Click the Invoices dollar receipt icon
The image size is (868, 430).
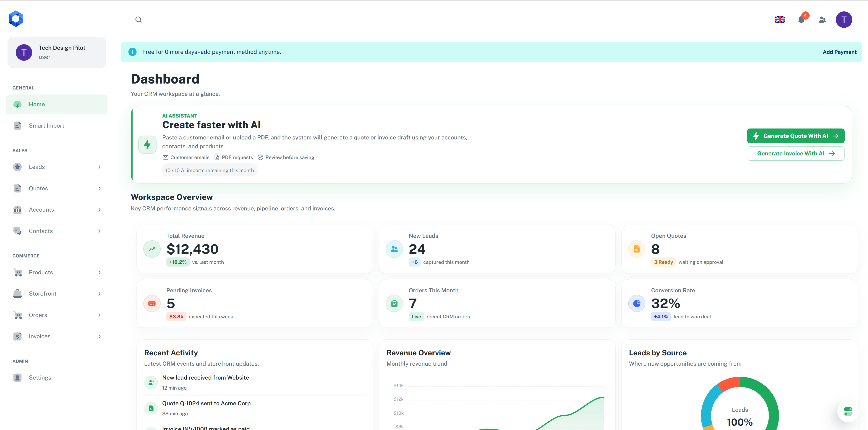point(18,336)
